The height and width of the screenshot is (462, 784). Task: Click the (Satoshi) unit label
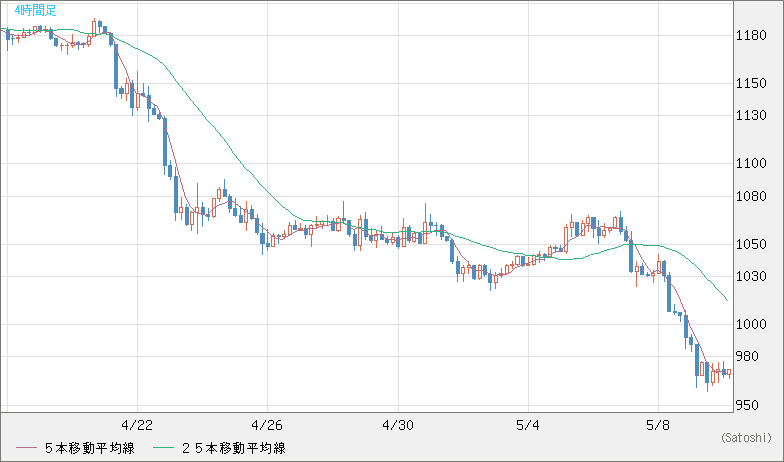pyautogui.click(x=746, y=438)
